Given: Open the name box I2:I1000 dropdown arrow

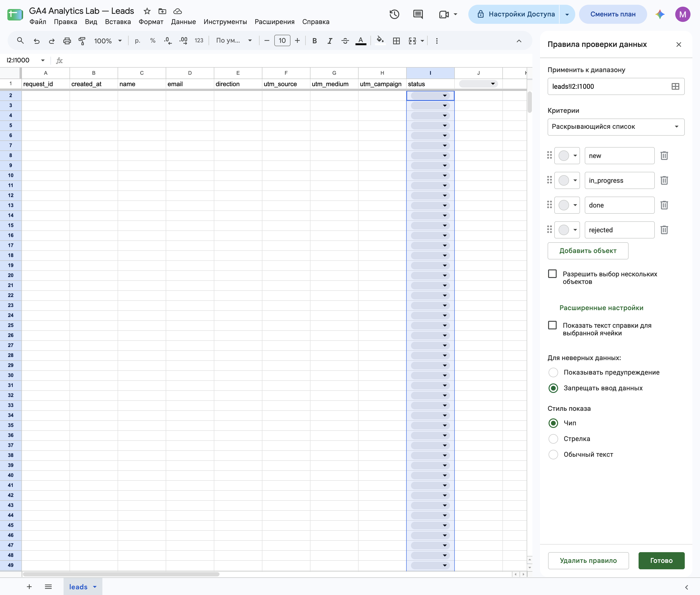Looking at the screenshot, I should 43,60.
